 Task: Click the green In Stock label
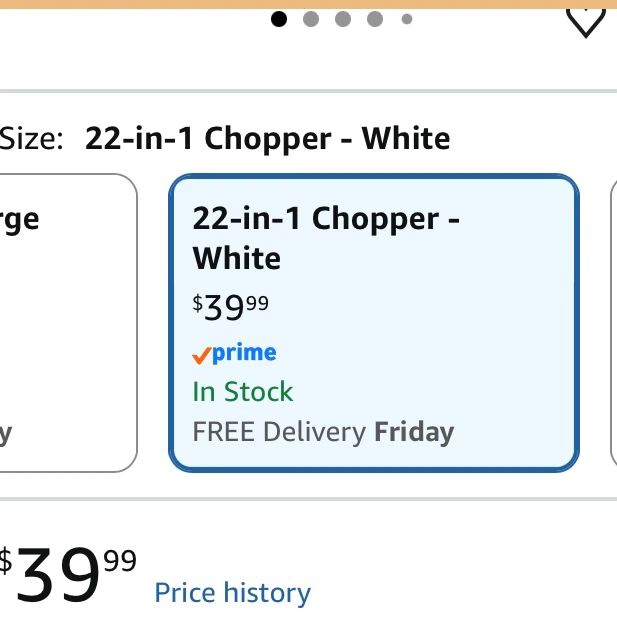(243, 392)
